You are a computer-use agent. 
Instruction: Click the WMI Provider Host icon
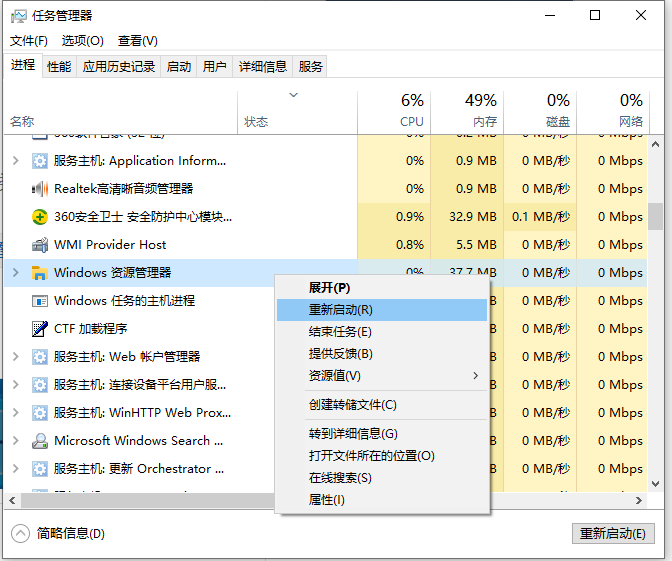[x=40, y=245]
